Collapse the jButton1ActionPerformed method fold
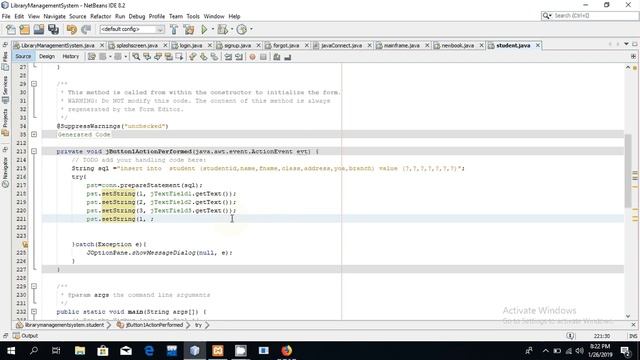 pos(34,151)
